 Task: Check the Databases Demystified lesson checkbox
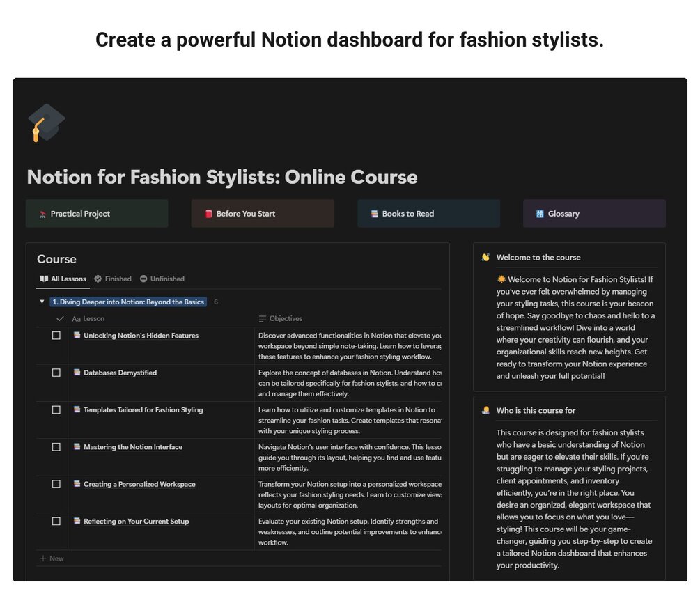point(56,373)
